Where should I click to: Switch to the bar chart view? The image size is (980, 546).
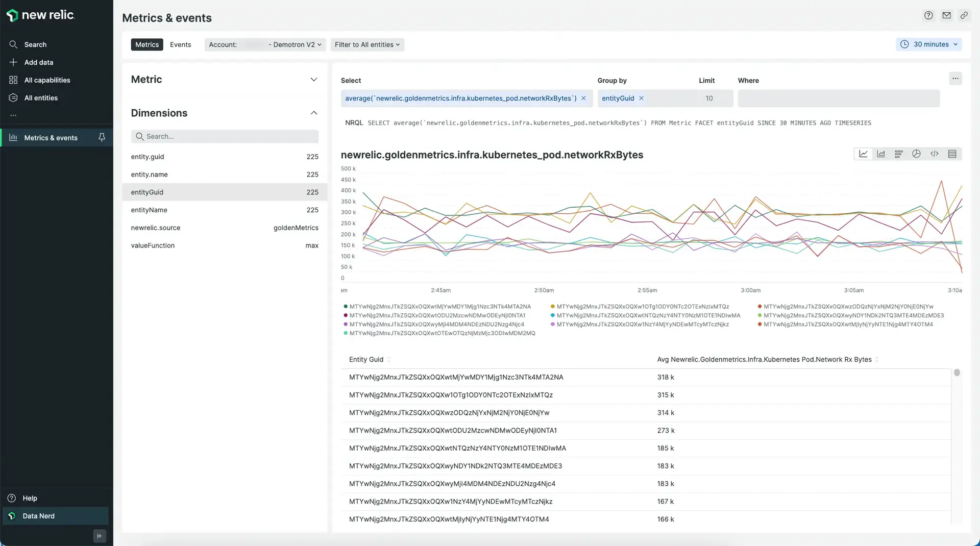[x=899, y=154]
